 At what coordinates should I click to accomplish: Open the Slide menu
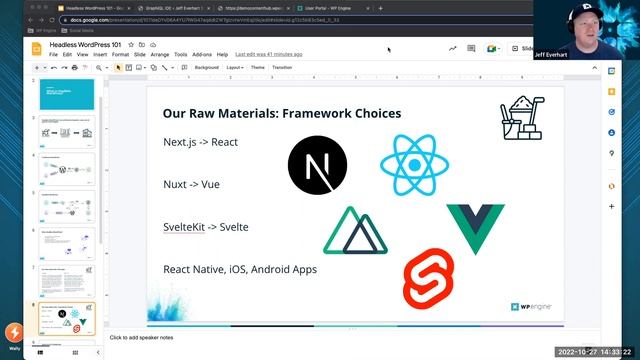pyautogui.click(x=140, y=54)
